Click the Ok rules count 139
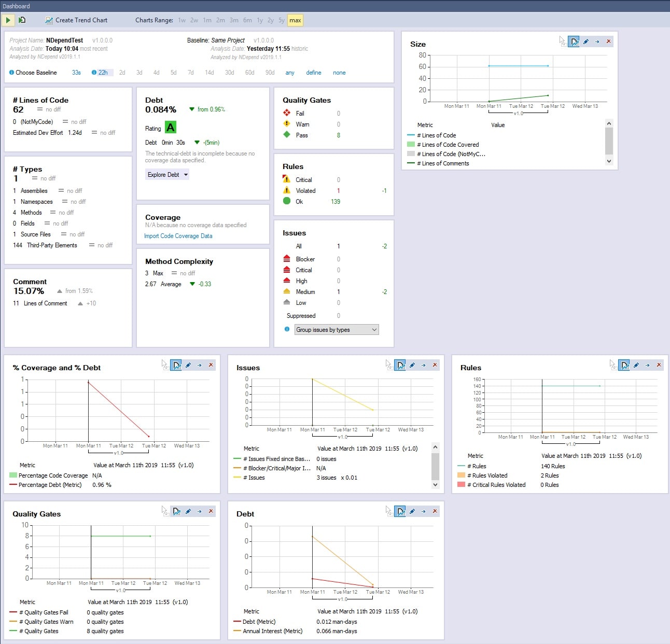 (x=336, y=202)
